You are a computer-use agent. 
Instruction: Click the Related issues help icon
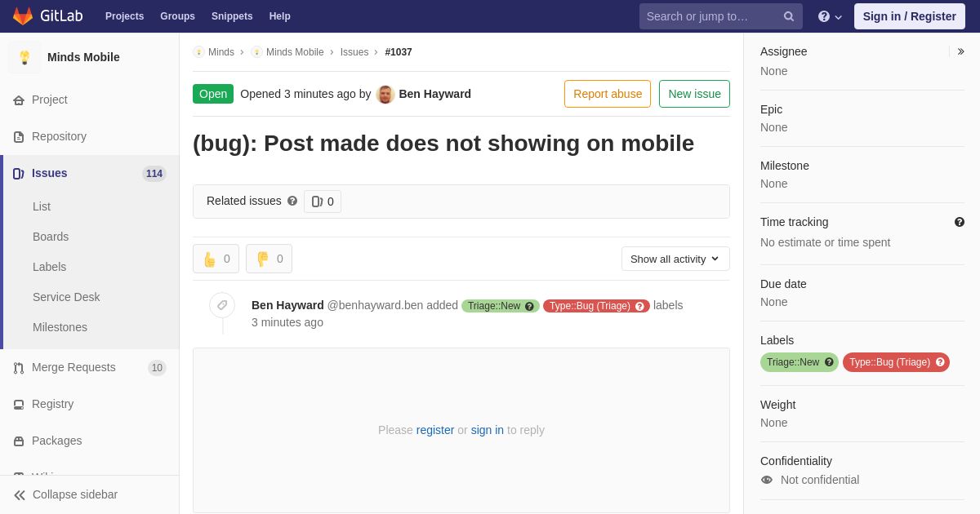coord(292,201)
